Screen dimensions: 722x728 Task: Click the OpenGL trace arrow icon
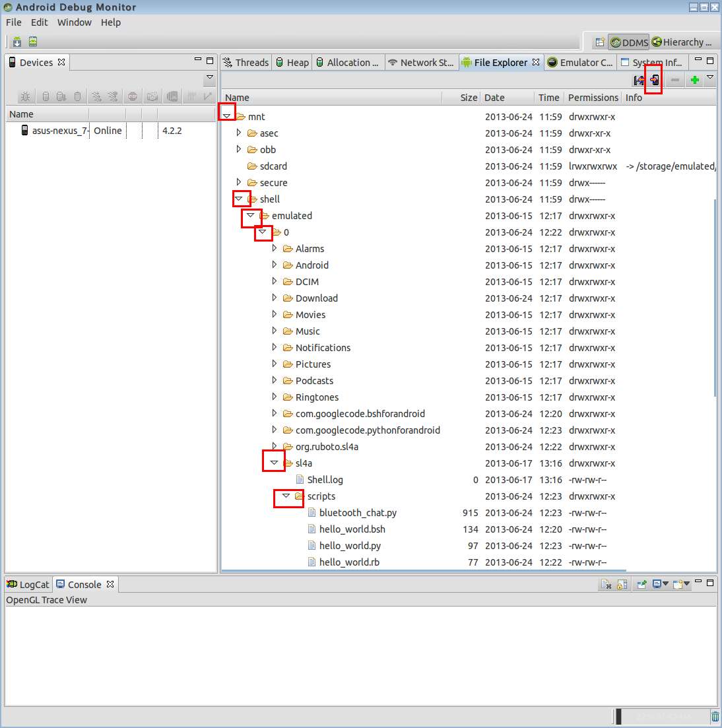coord(207,96)
